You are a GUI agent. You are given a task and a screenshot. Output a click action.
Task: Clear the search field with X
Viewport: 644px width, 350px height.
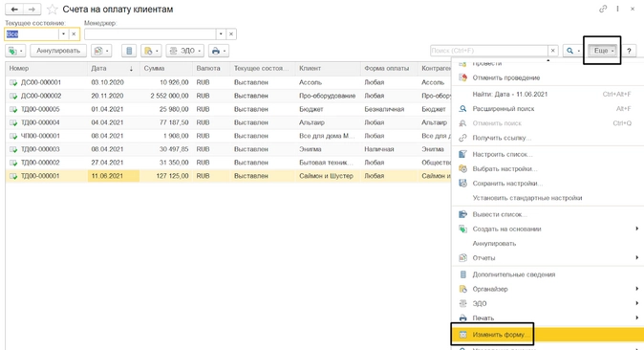click(553, 50)
